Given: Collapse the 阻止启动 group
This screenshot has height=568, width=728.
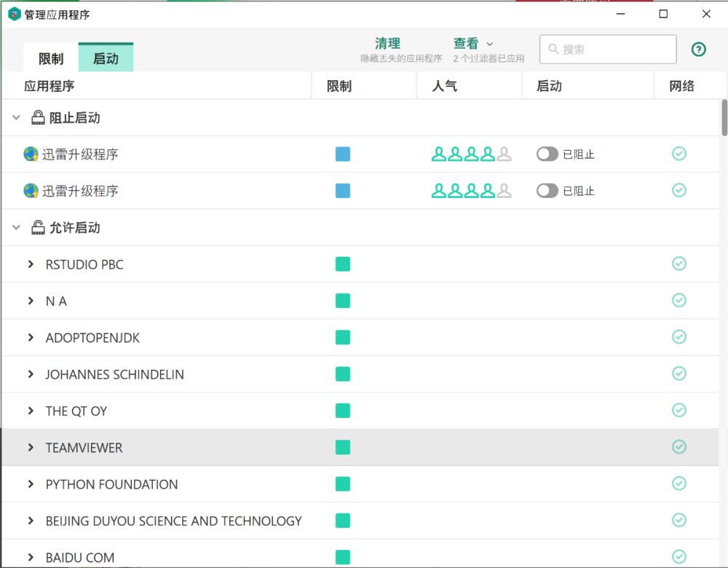Looking at the screenshot, I should click(x=16, y=117).
